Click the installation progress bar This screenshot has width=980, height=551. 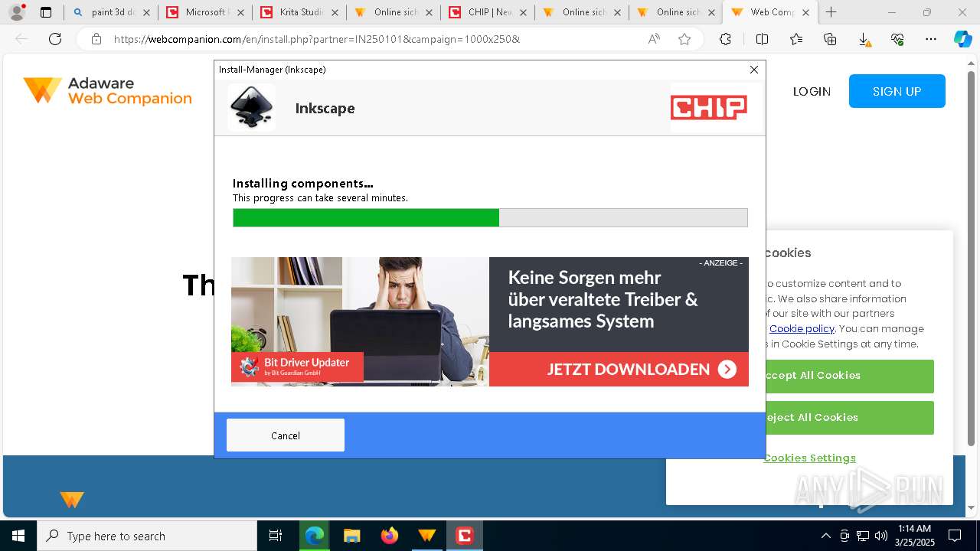pos(490,218)
